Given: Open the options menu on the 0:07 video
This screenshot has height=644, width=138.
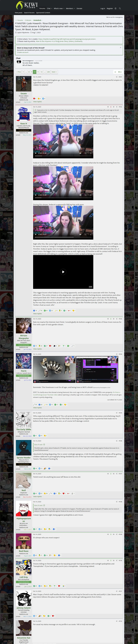Looking at the screenshot, I should (91, 235).
